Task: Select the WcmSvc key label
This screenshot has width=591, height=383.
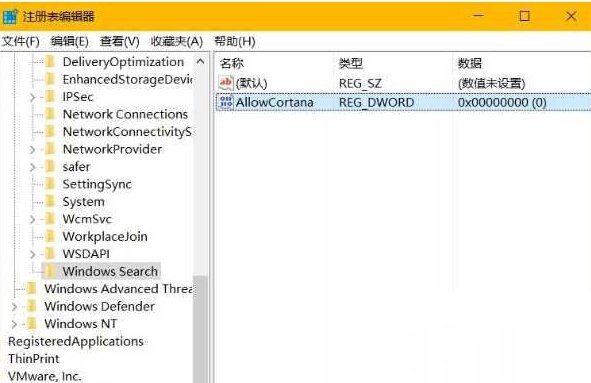Action: pyautogui.click(x=87, y=219)
